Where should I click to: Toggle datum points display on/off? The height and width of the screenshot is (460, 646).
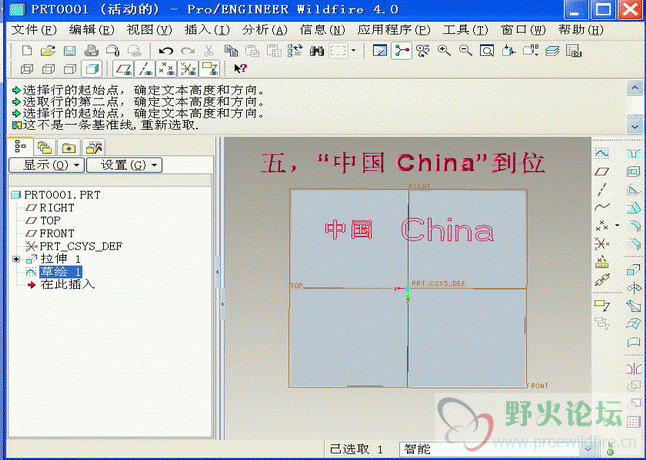166,68
